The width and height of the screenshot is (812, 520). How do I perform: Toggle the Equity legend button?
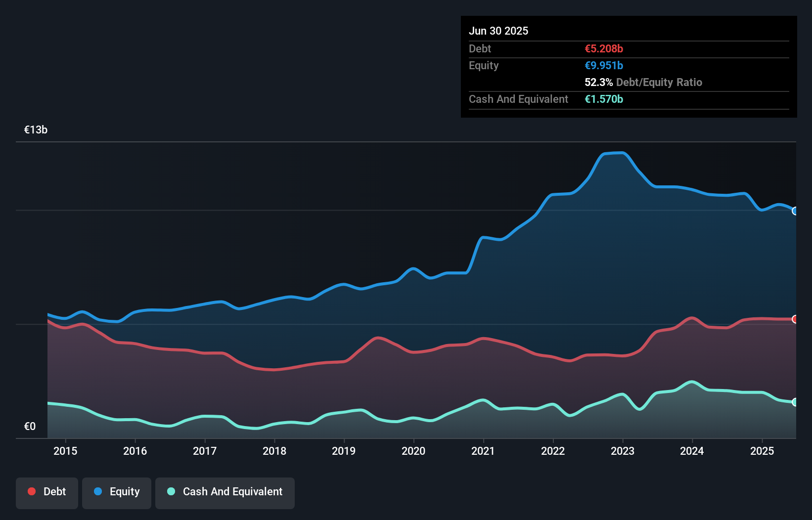coord(117,492)
